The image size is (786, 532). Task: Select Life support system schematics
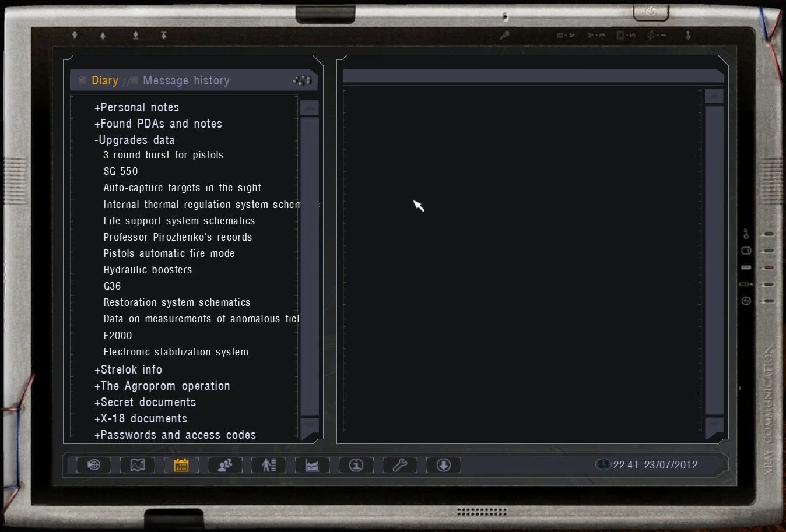point(179,221)
